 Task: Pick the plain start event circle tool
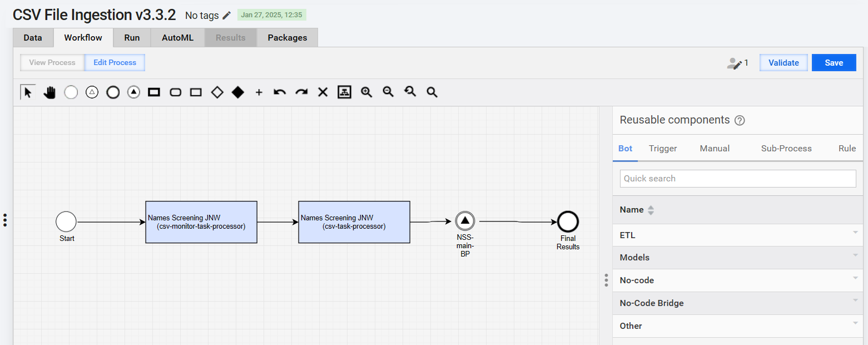tap(71, 92)
